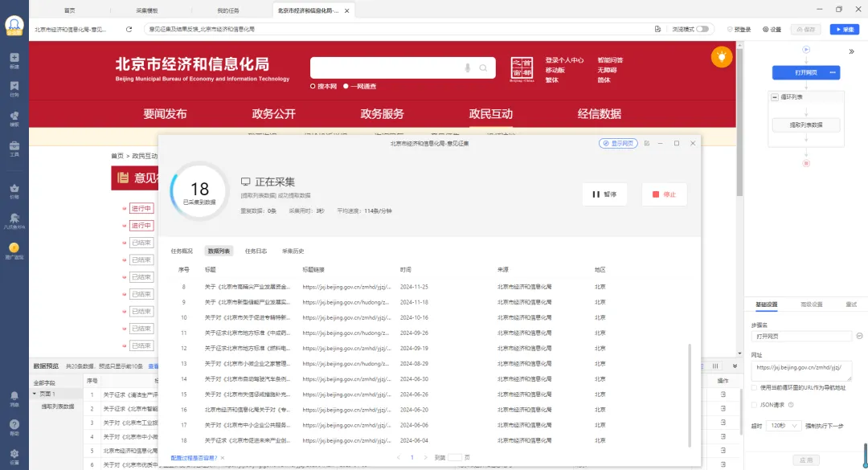Click the 网址 URL input field
Screen dimensions: 868x470
[801, 370]
